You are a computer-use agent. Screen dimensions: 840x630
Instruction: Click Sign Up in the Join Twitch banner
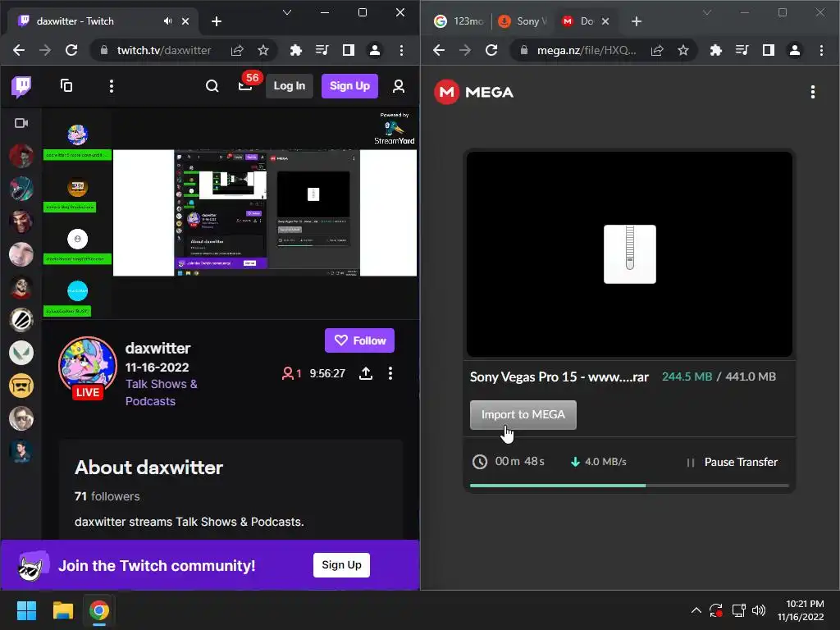point(342,564)
